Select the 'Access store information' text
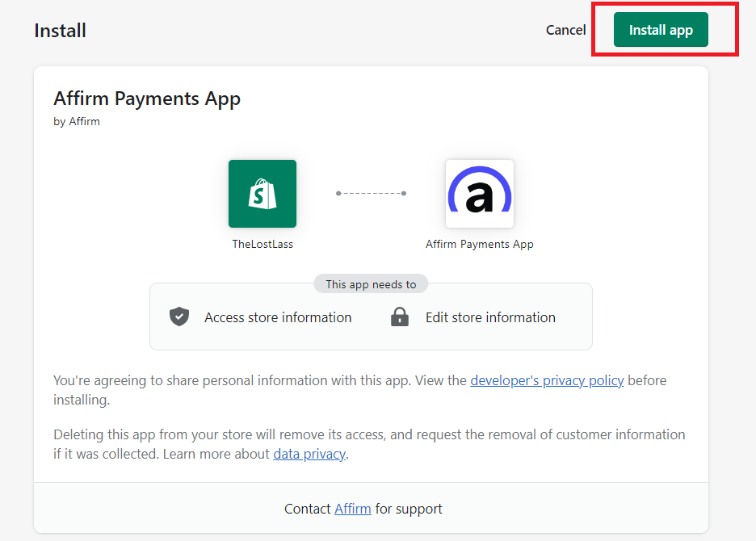 (278, 317)
